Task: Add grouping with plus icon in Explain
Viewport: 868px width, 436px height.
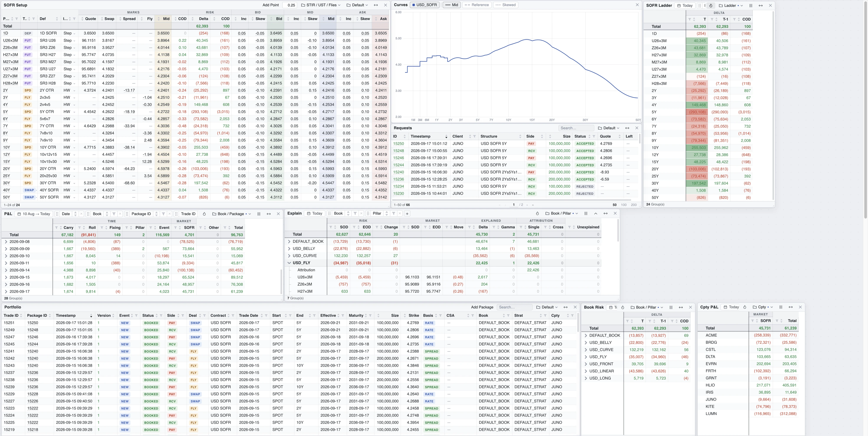Action: (407, 213)
